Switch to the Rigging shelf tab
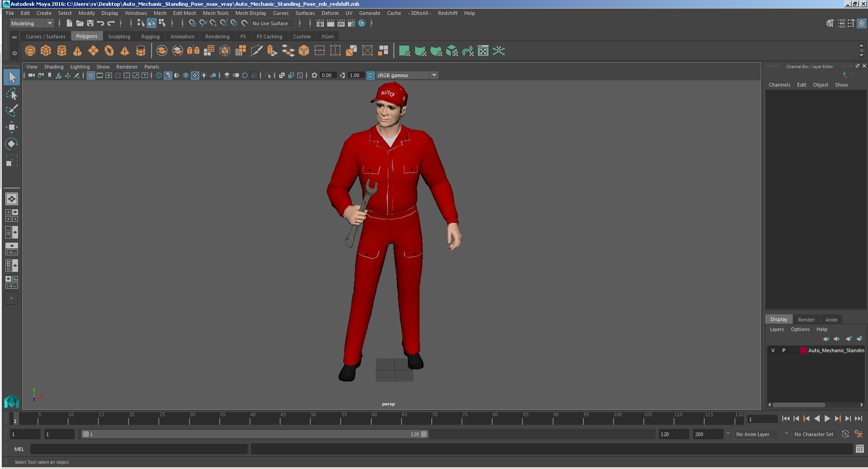The width and height of the screenshot is (868, 469). click(150, 37)
